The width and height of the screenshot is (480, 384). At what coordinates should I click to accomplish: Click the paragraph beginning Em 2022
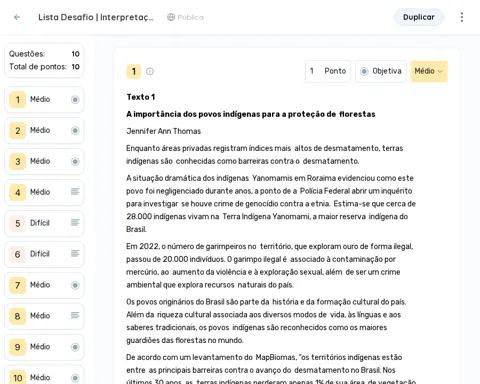point(269,266)
